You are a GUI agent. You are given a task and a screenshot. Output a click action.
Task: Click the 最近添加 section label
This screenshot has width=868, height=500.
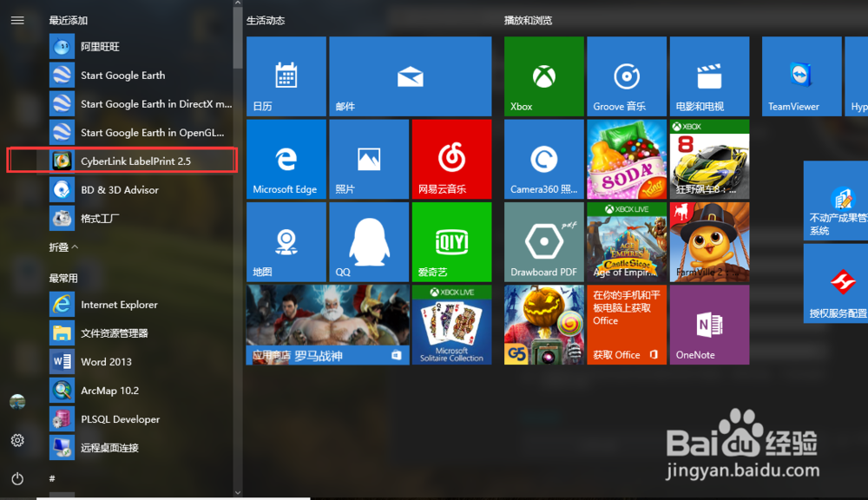pyautogui.click(x=68, y=21)
